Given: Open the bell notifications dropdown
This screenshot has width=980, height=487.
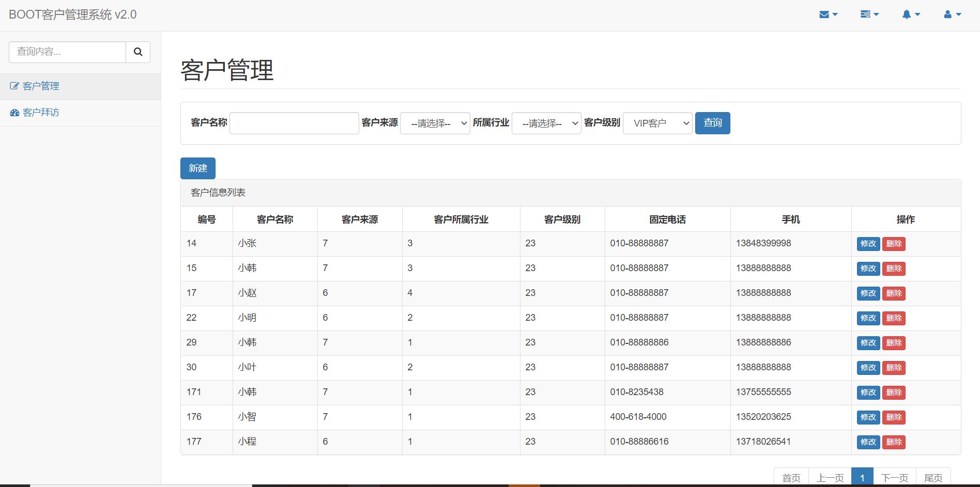Looking at the screenshot, I should 911,14.
